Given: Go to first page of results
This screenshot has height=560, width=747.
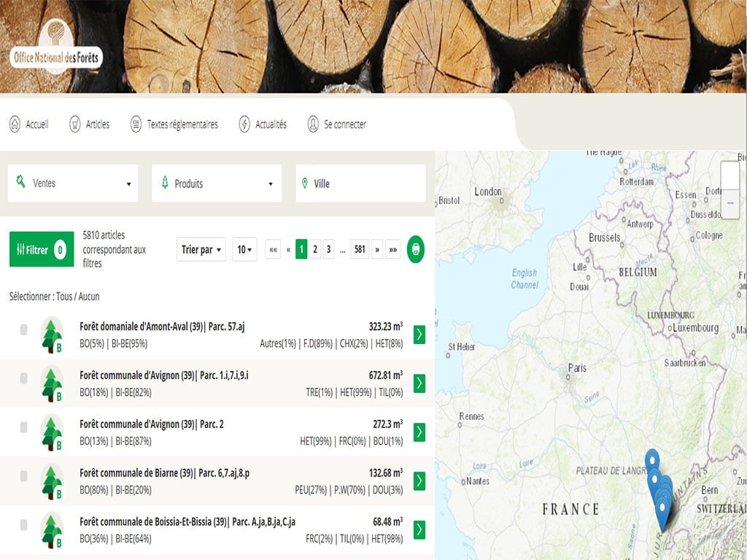Looking at the screenshot, I should [x=273, y=249].
